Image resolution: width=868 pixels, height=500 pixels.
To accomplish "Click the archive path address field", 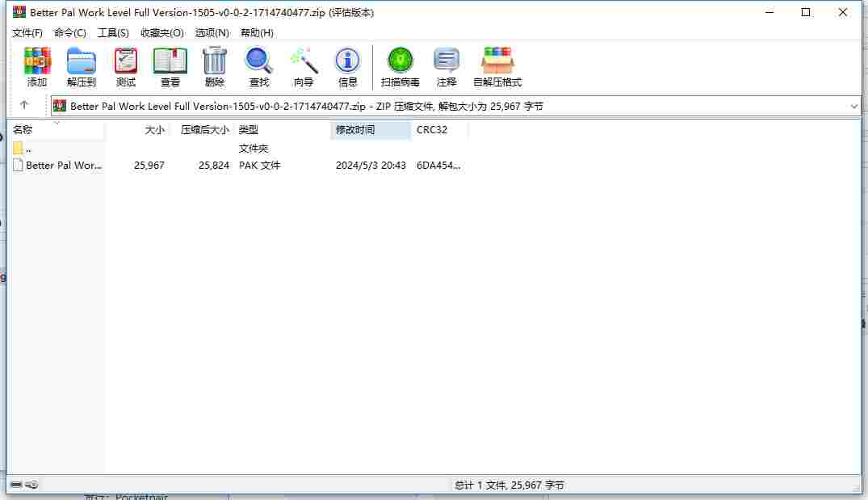I will pos(455,106).
